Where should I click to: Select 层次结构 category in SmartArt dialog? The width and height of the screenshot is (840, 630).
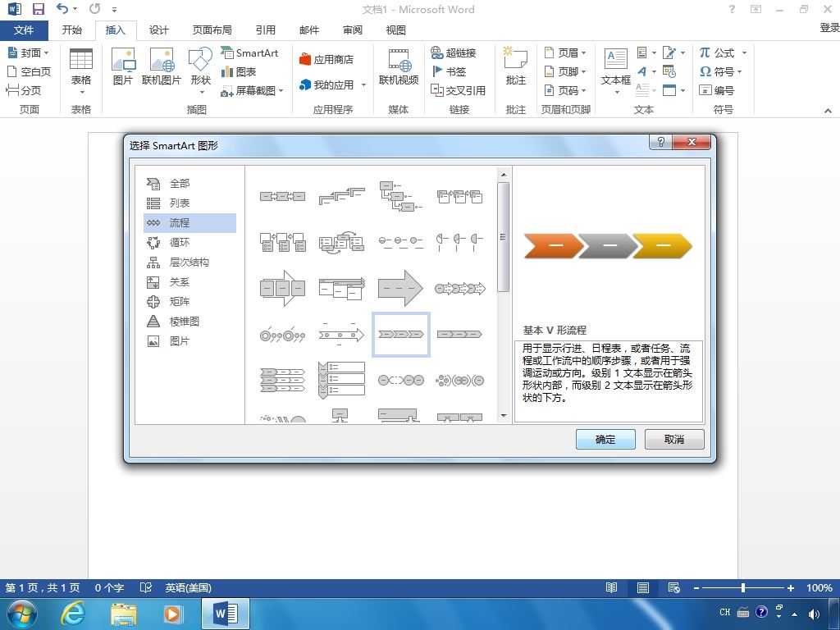(189, 262)
